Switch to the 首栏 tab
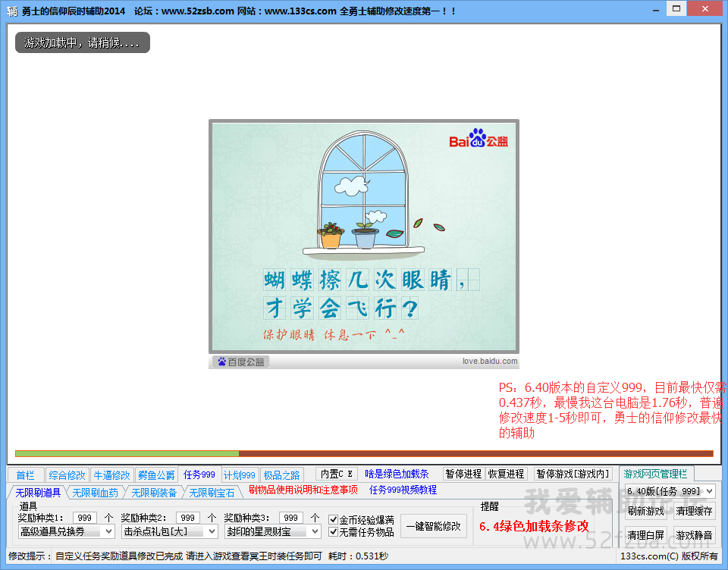The image size is (728, 570). pos(25,474)
